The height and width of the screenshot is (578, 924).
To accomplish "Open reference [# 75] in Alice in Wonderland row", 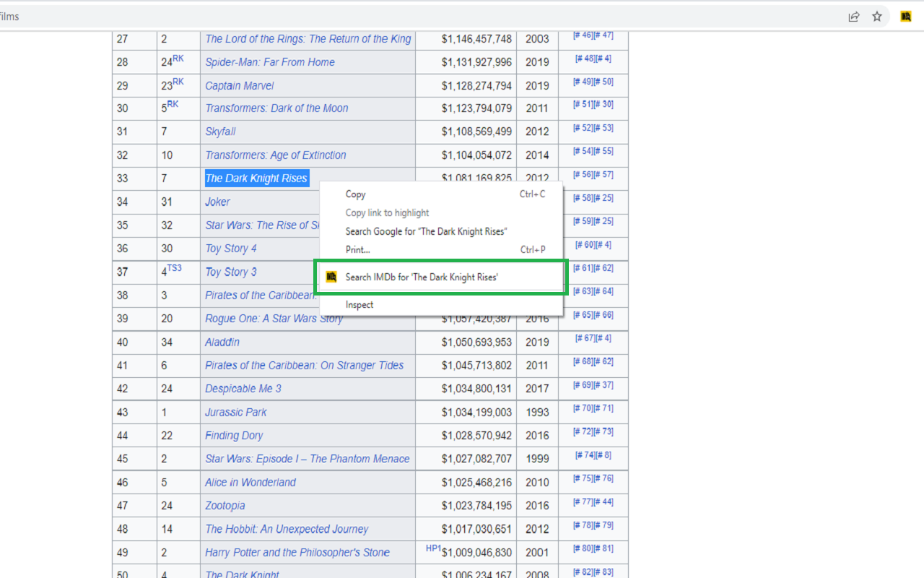I will (x=583, y=478).
